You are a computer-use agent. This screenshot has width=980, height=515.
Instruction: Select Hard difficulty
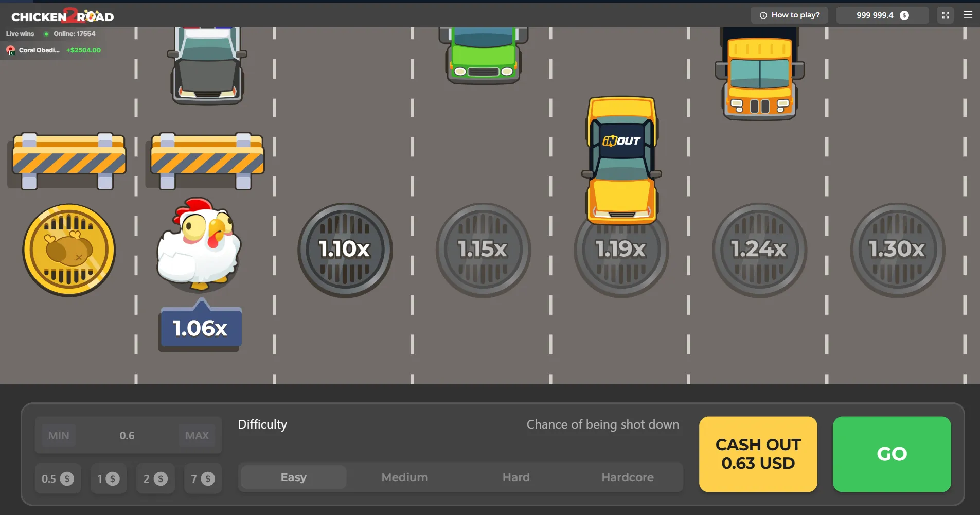(515, 477)
